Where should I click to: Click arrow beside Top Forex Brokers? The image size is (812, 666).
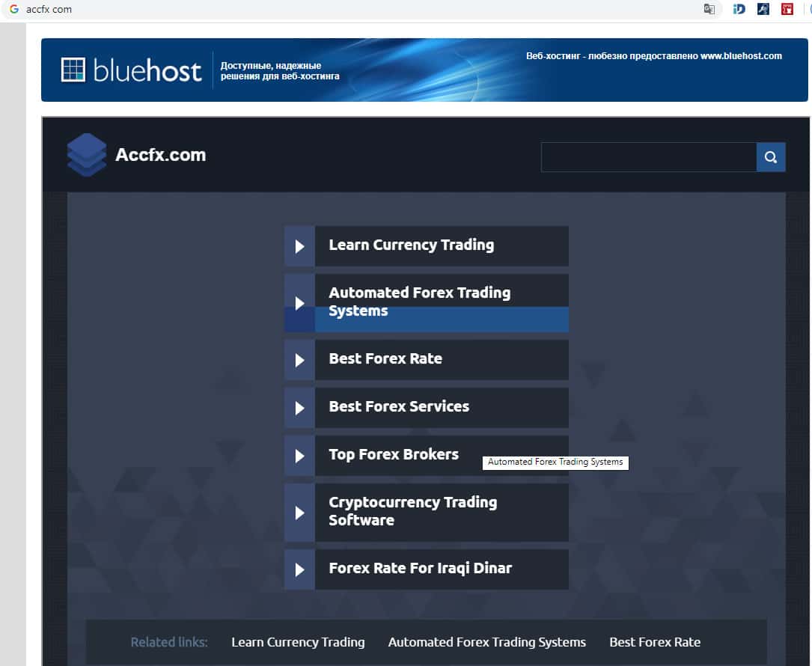299,456
